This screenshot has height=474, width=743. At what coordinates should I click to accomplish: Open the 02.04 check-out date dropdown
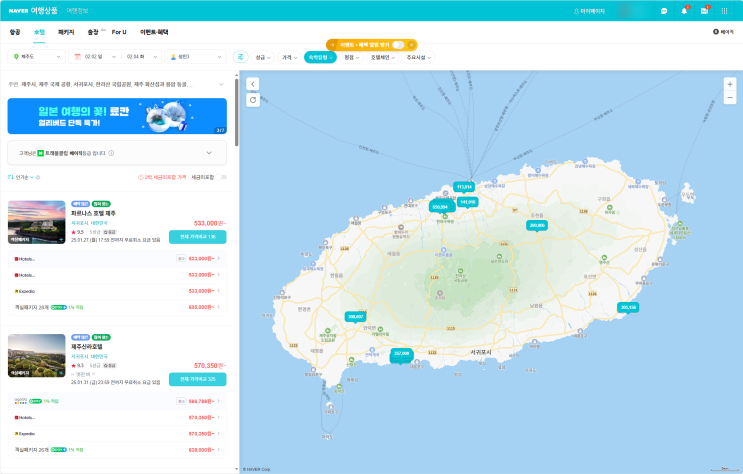click(141, 57)
